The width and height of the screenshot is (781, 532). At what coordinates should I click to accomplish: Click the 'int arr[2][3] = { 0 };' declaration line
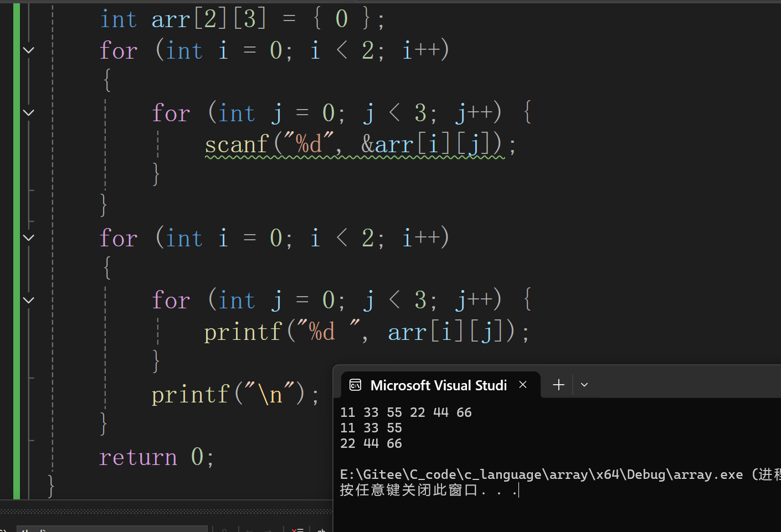242,19
